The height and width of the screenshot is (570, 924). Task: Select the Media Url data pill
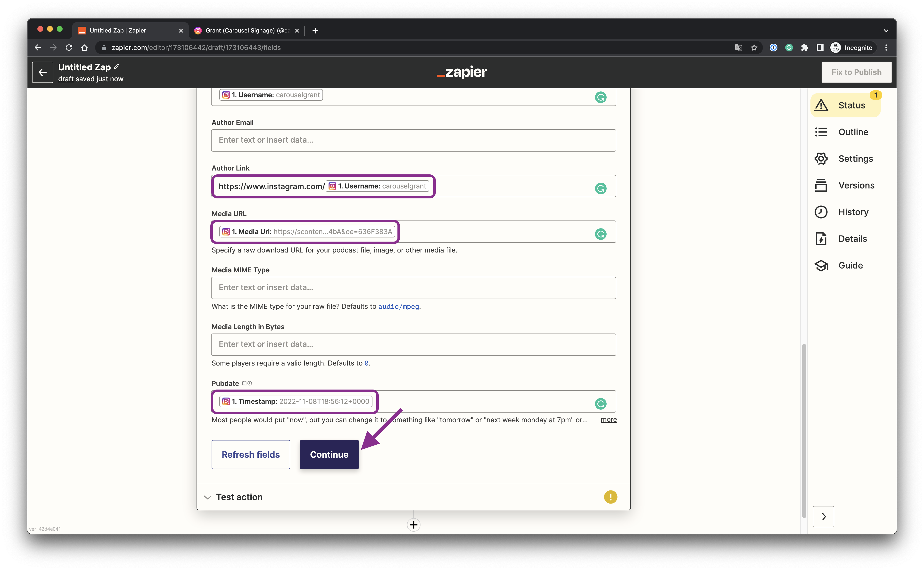pos(307,231)
